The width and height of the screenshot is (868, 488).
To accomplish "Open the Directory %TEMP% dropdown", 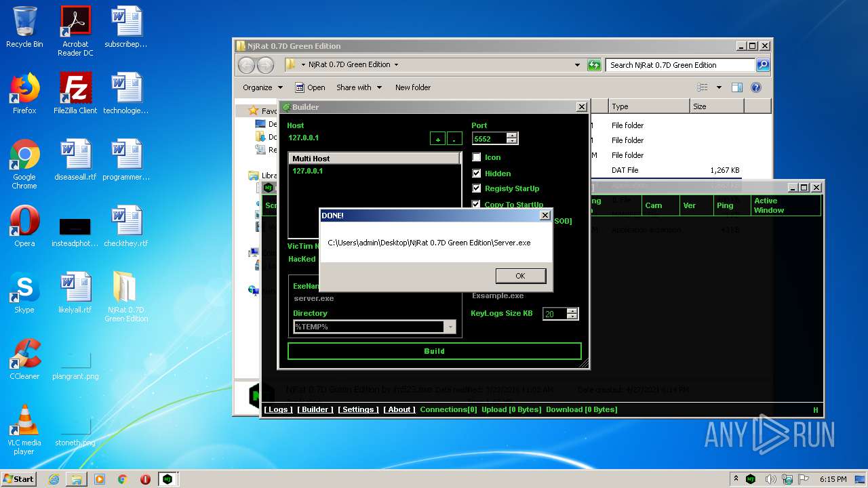I will pyautogui.click(x=450, y=327).
